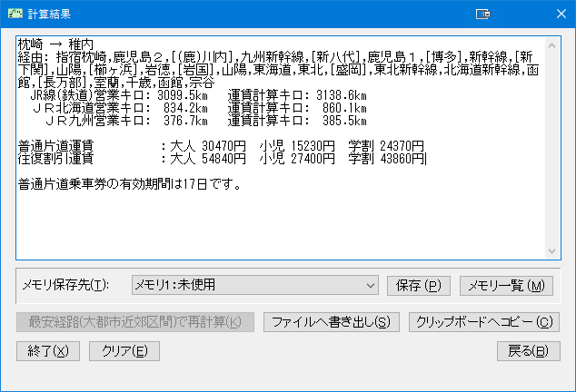Go back using the 戻る(B) button
The image size is (576, 392).
(x=528, y=351)
